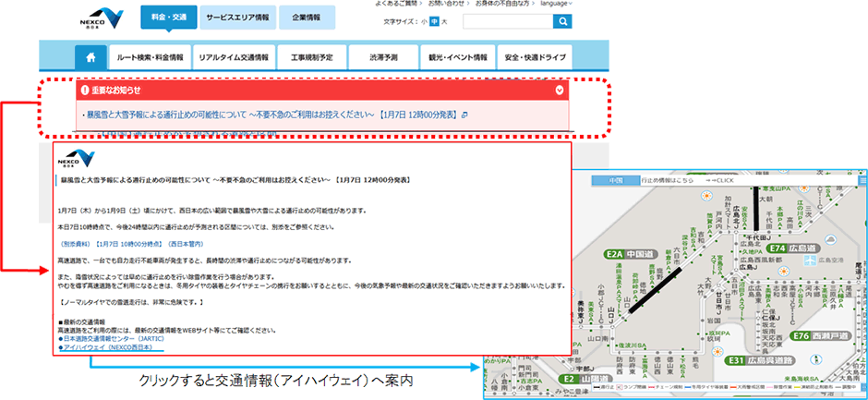Viewport: 868px width, 400px height.
Task: Click the cloud weather icon beside E74 広島道
Action: point(830,239)
